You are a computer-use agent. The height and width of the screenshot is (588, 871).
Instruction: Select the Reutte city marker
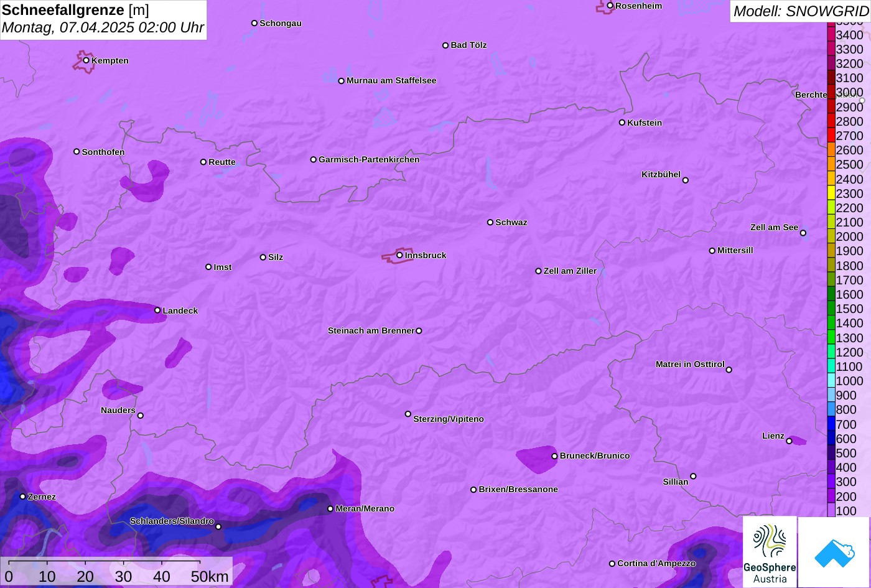(203, 162)
